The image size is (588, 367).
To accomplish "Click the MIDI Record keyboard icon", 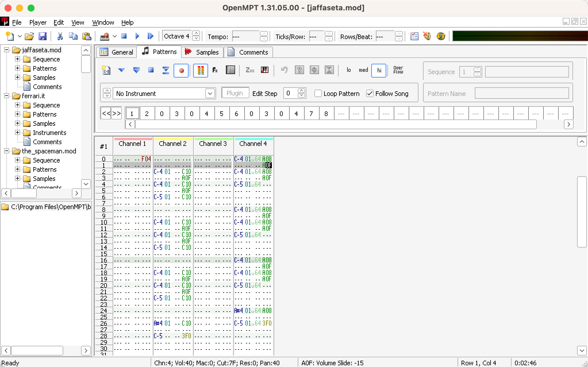I will point(104,36).
